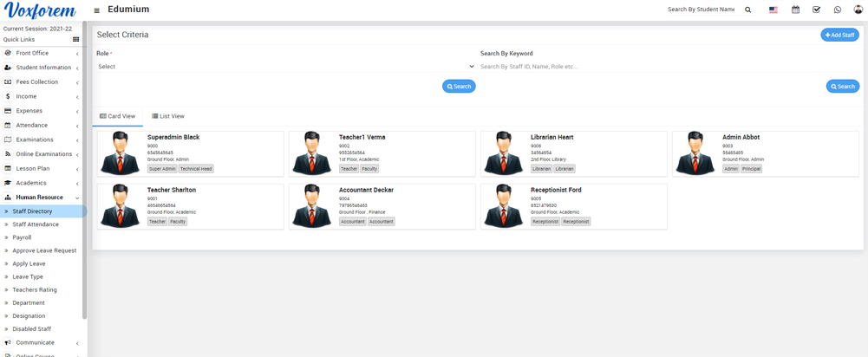Click the hamburger menu icon beside Edumium
Image resolution: width=868 pixels, height=357 pixels.
(x=96, y=10)
